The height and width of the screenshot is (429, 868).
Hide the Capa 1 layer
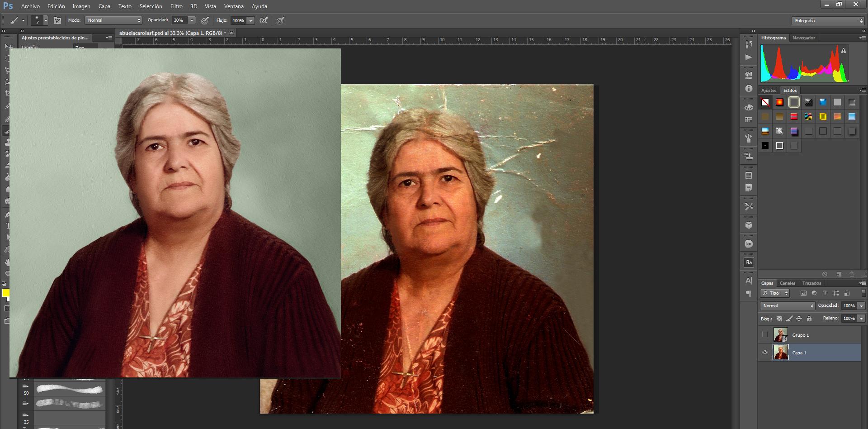765,353
